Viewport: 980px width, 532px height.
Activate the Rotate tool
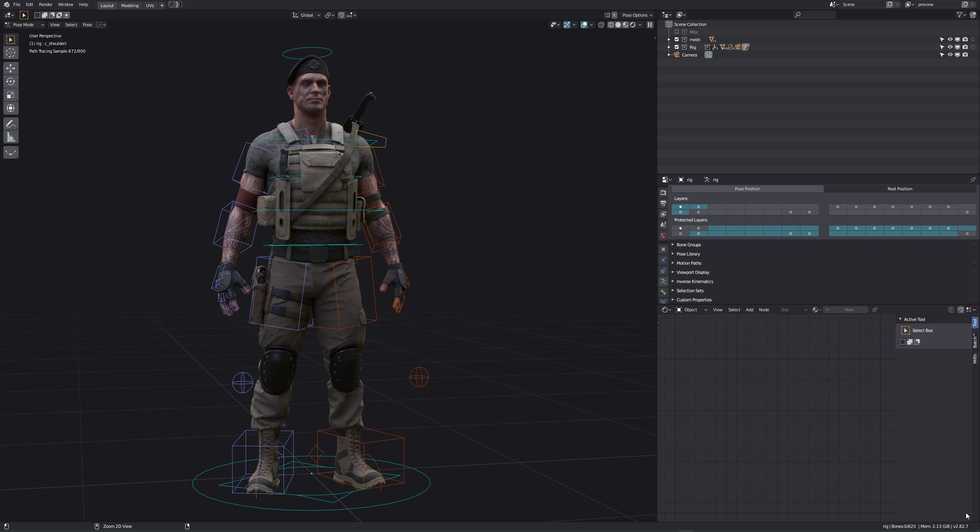[x=11, y=82]
